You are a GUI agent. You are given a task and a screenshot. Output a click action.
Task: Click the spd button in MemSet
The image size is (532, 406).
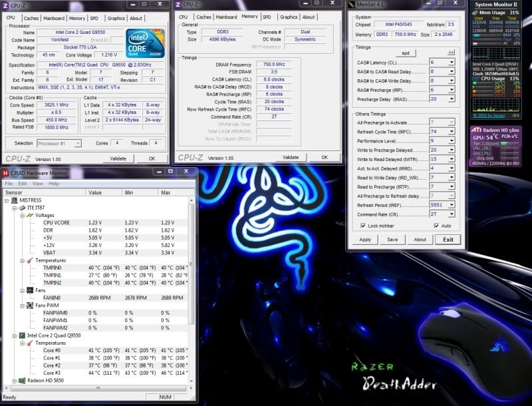coord(406,53)
